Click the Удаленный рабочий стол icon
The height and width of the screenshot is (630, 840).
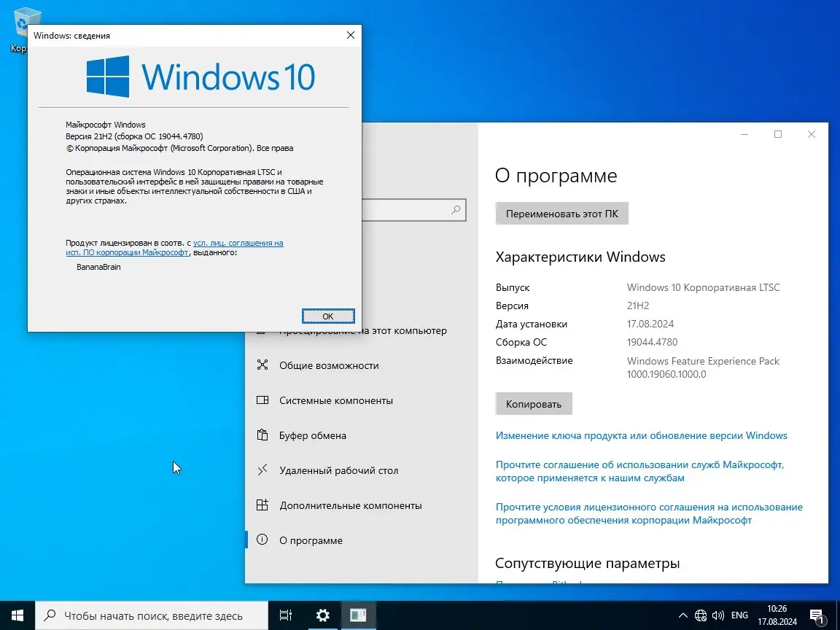pyautogui.click(x=262, y=470)
